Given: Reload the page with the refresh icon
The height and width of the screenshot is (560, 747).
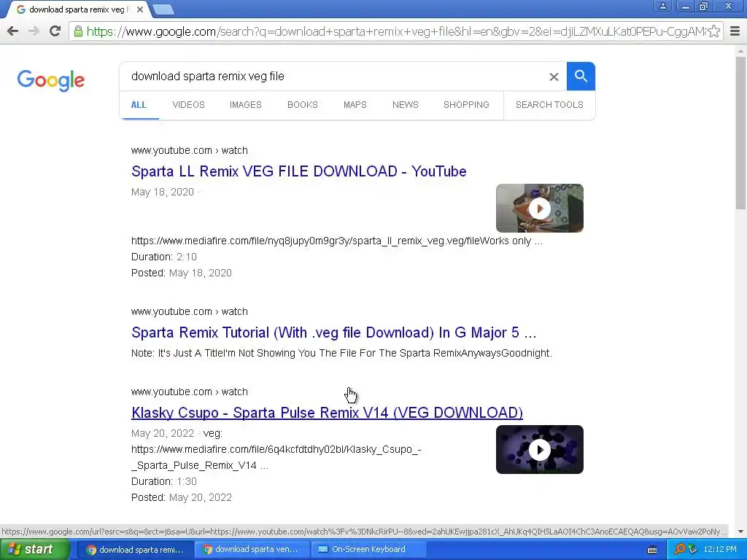Looking at the screenshot, I should point(55,31).
